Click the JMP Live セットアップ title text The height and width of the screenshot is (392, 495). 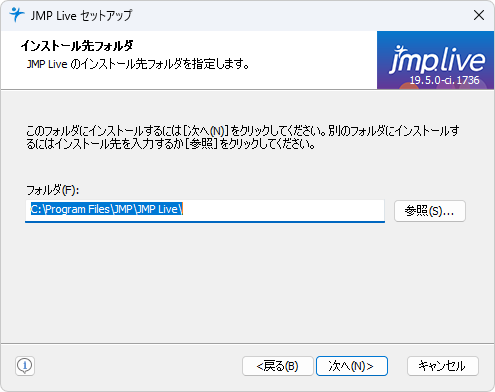pyautogui.click(x=81, y=15)
